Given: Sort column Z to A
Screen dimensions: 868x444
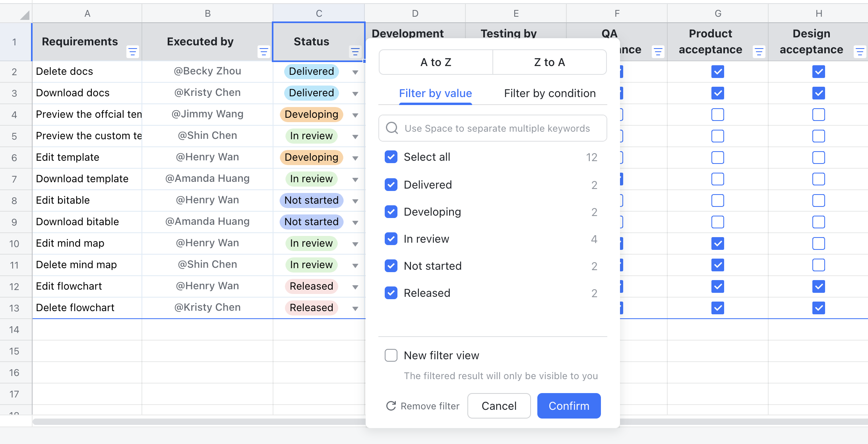Looking at the screenshot, I should pos(549,62).
